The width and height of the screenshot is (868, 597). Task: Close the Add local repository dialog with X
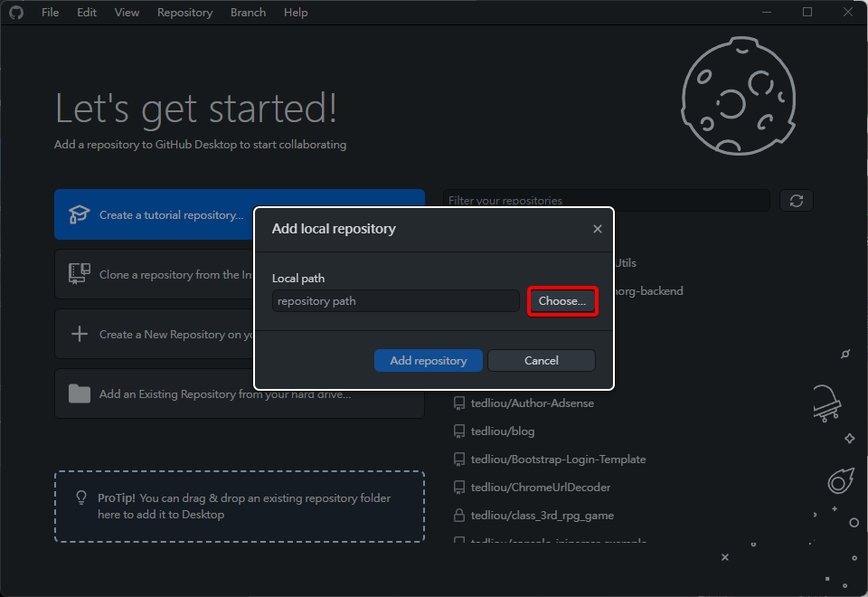coord(598,229)
